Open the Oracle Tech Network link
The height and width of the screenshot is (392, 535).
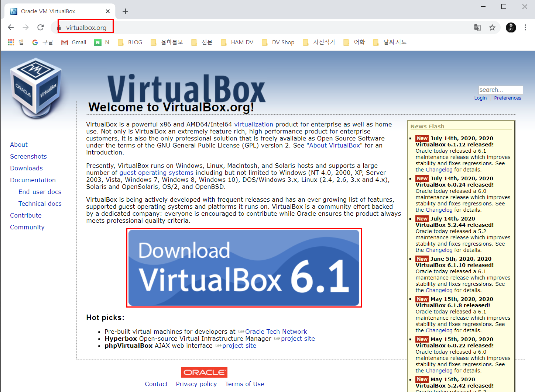(276, 332)
